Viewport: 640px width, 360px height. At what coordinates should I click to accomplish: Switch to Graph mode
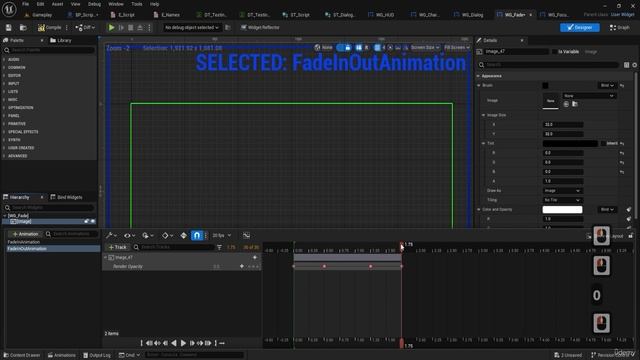coord(620,27)
